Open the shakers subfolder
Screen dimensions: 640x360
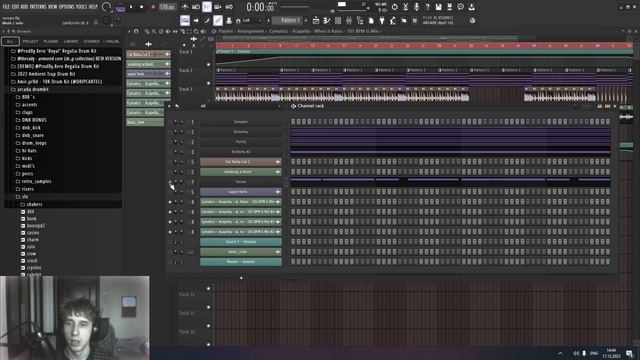click(x=34, y=204)
